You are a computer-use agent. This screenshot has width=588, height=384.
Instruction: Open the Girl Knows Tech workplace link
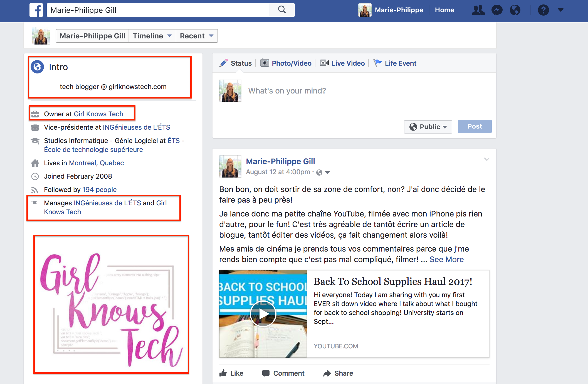tap(98, 114)
